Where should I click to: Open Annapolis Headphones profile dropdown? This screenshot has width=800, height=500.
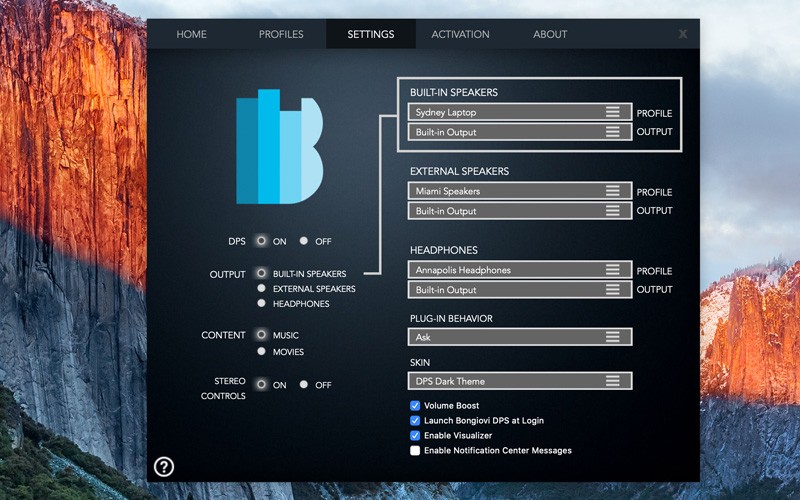520,269
